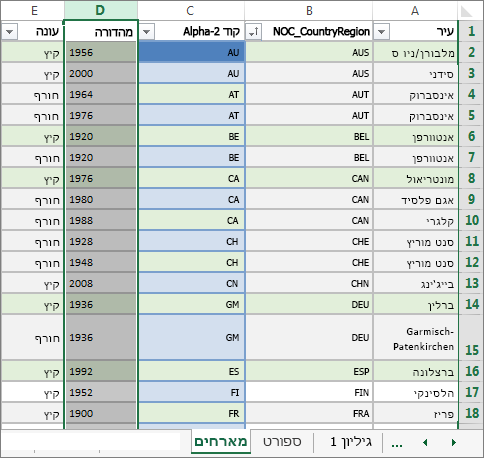Switch to the מארחים sheet tab
This screenshot has height=458, width=484.
[221, 442]
